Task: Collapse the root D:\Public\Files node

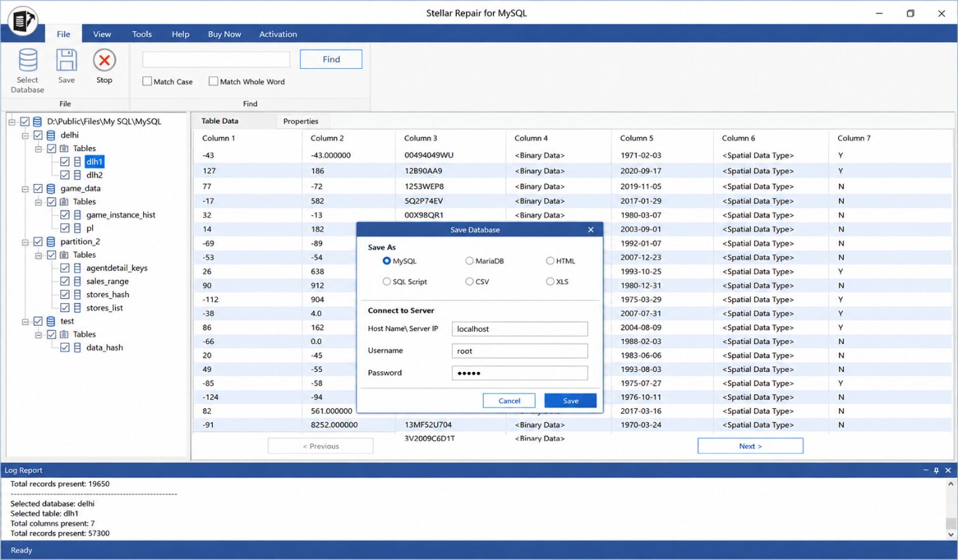Action: [12, 122]
